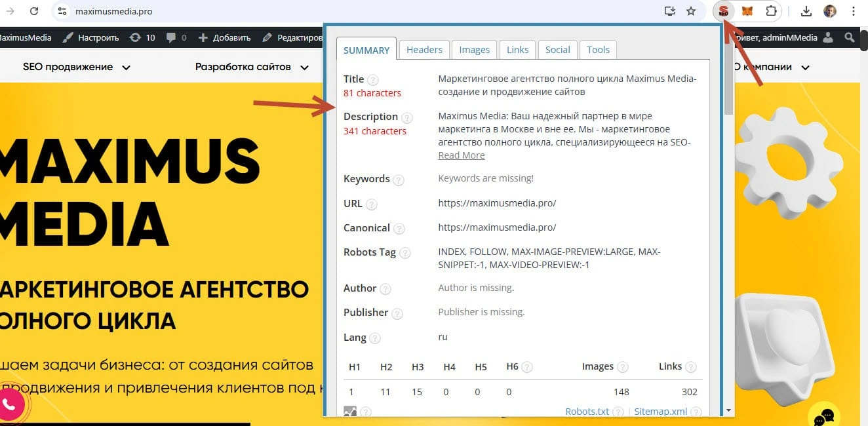Click Read More under the description
868x426 pixels.
pyautogui.click(x=462, y=155)
